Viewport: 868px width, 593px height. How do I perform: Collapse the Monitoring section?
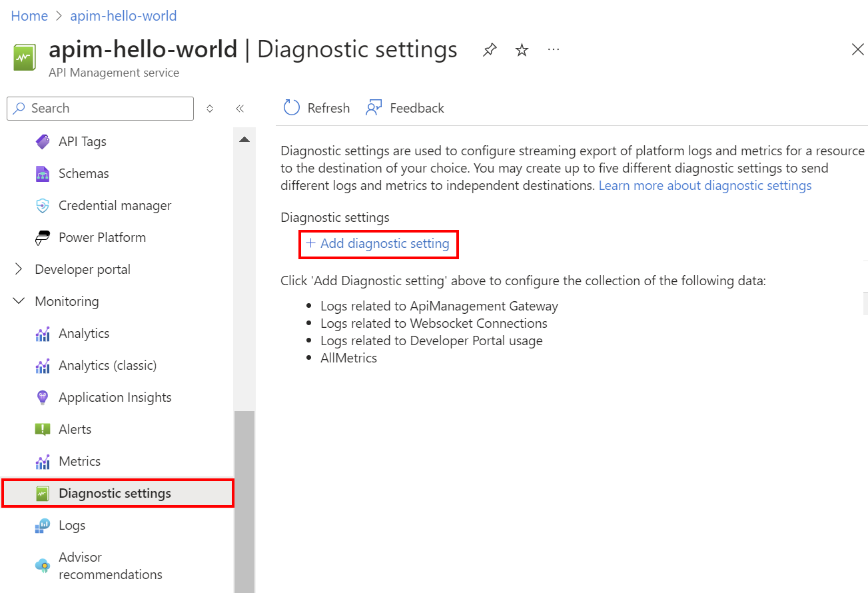click(x=19, y=301)
